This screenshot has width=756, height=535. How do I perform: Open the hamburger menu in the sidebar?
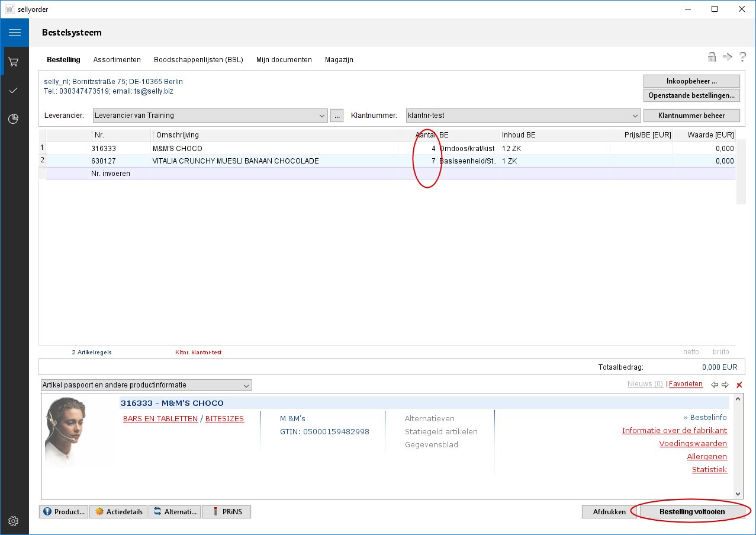coord(14,33)
